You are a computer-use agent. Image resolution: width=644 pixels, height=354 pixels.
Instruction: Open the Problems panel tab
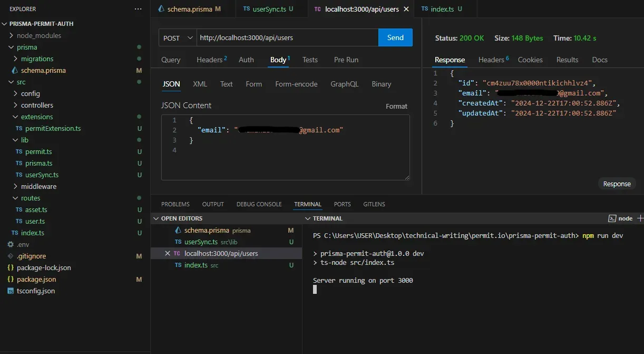175,204
